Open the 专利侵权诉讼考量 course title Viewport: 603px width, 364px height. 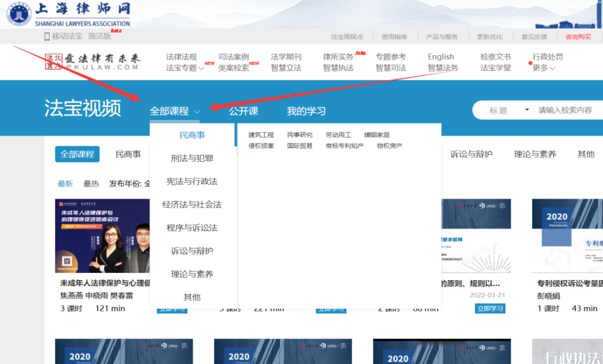[570, 283]
